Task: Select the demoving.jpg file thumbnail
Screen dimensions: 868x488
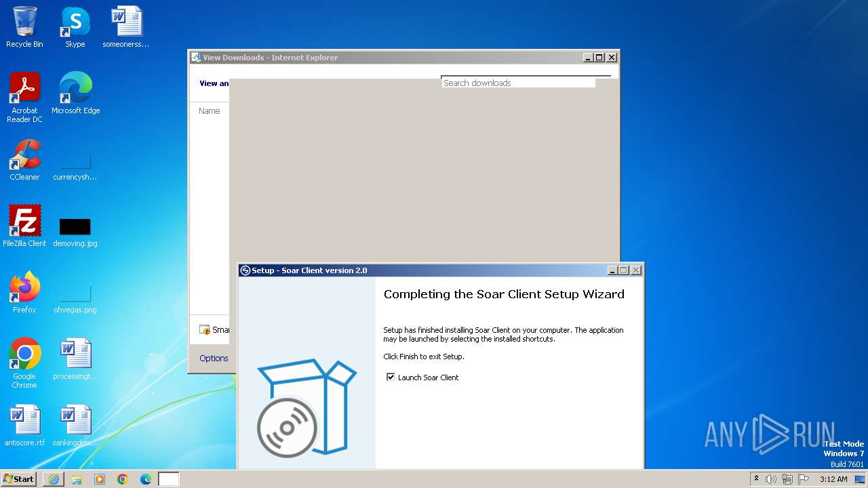Action: point(75,230)
